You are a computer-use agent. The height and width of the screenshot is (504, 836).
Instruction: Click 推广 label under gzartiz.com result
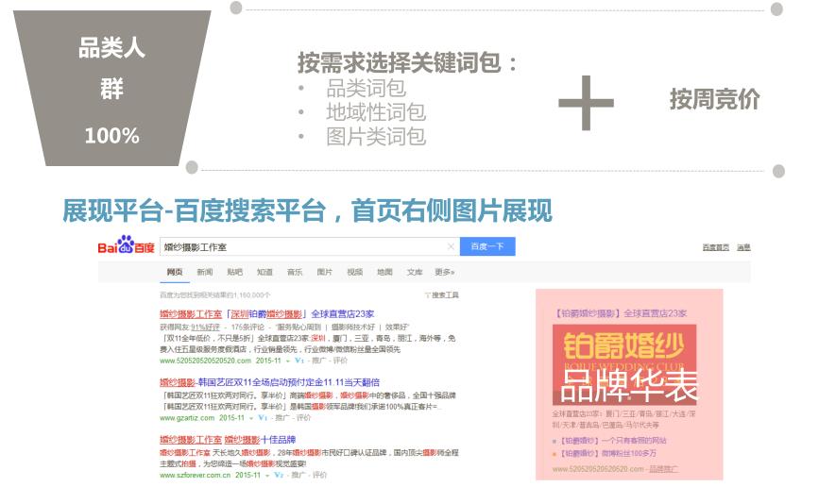pyautogui.click(x=282, y=418)
